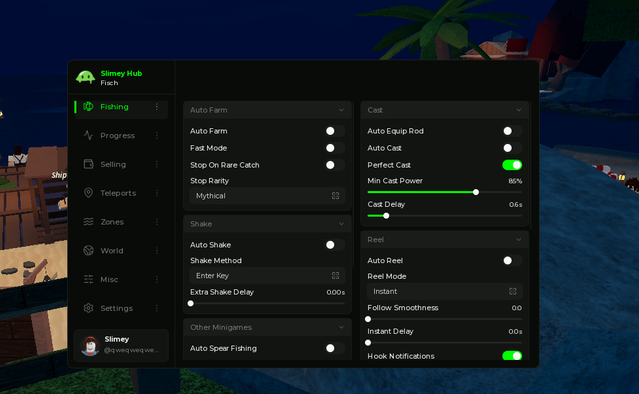Open the Teleports tab
This screenshot has width=639, height=394.
click(x=121, y=193)
